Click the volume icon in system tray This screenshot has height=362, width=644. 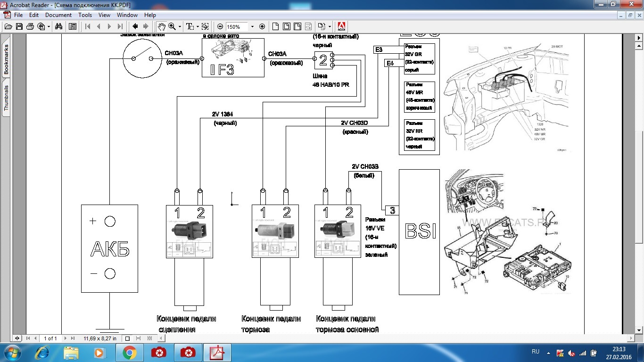tap(571, 353)
